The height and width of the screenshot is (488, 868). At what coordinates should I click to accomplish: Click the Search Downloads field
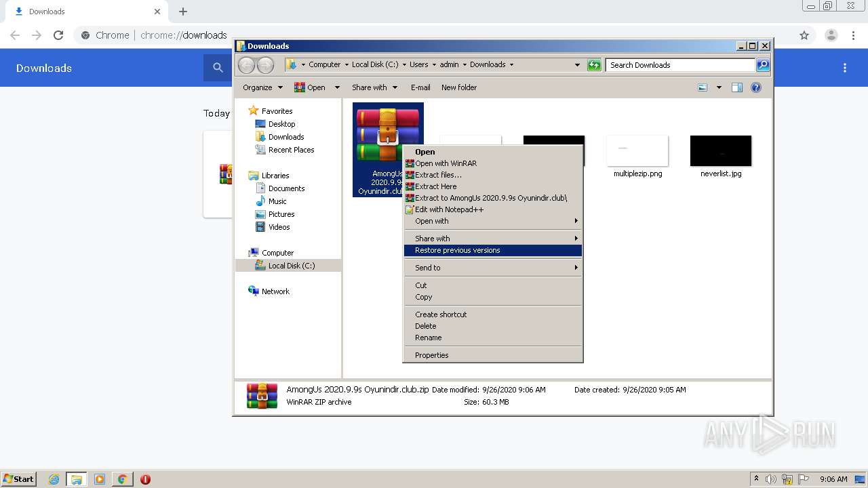[680, 65]
